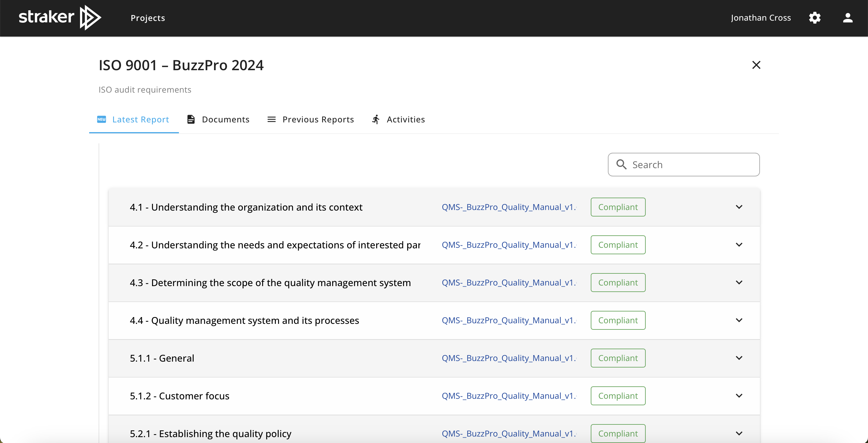Image resolution: width=868 pixels, height=443 pixels.
Task: Open Quality Manual link for 5.2.1 row
Action: (509, 434)
